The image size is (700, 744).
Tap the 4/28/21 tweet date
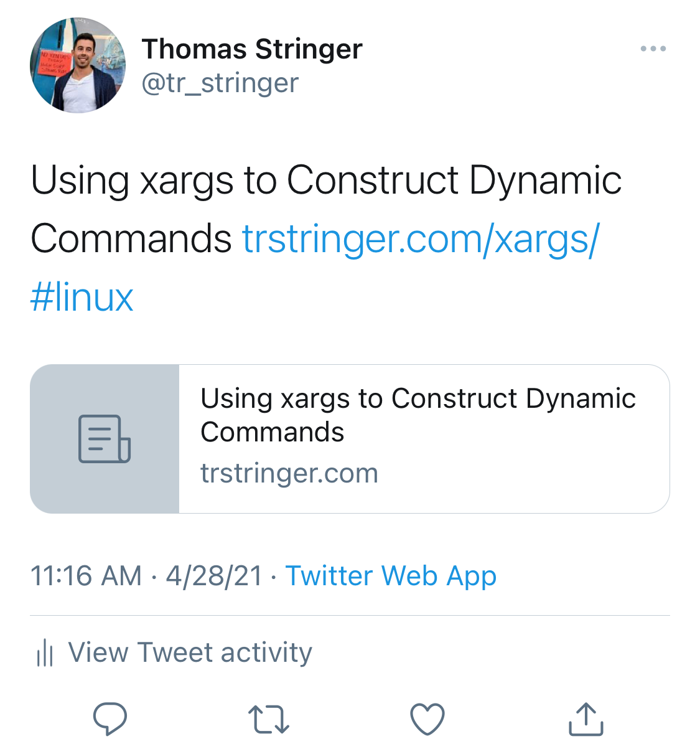[x=214, y=576]
